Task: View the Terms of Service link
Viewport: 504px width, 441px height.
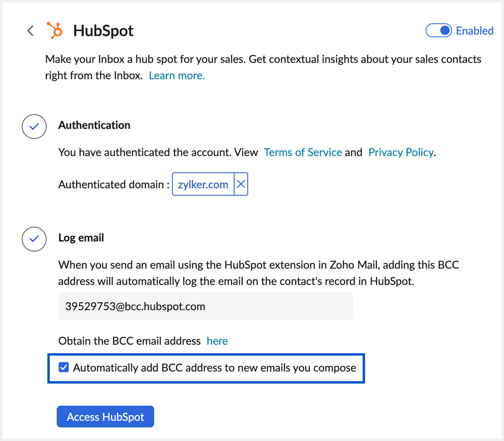Action: click(x=303, y=152)
